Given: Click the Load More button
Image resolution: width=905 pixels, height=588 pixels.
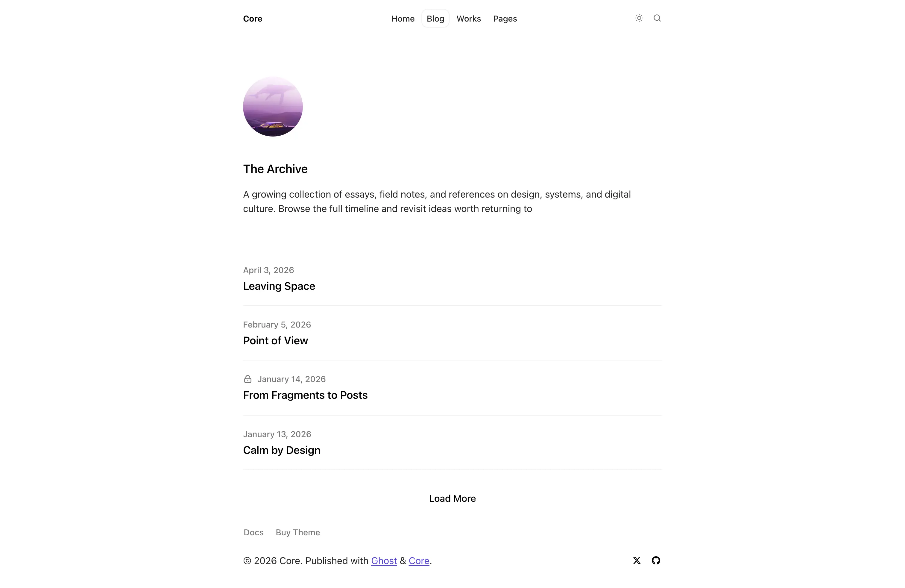Looking at the screenshot, I should 452,498.
